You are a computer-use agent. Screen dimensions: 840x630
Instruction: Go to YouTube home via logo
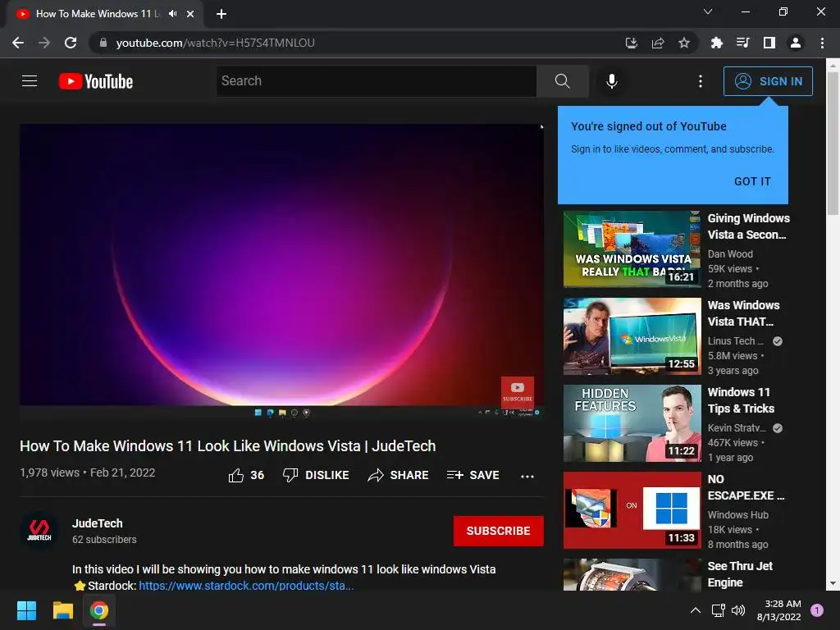coord(96,81)
